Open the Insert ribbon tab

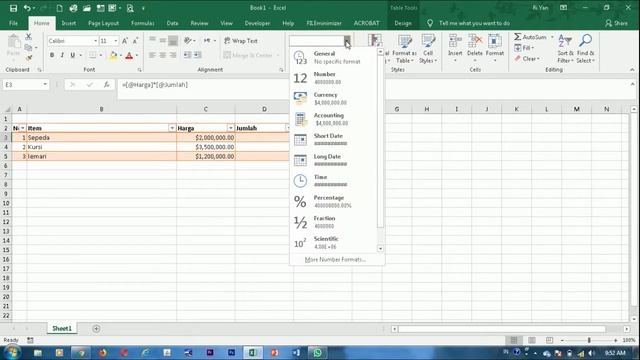pos(69,23)
